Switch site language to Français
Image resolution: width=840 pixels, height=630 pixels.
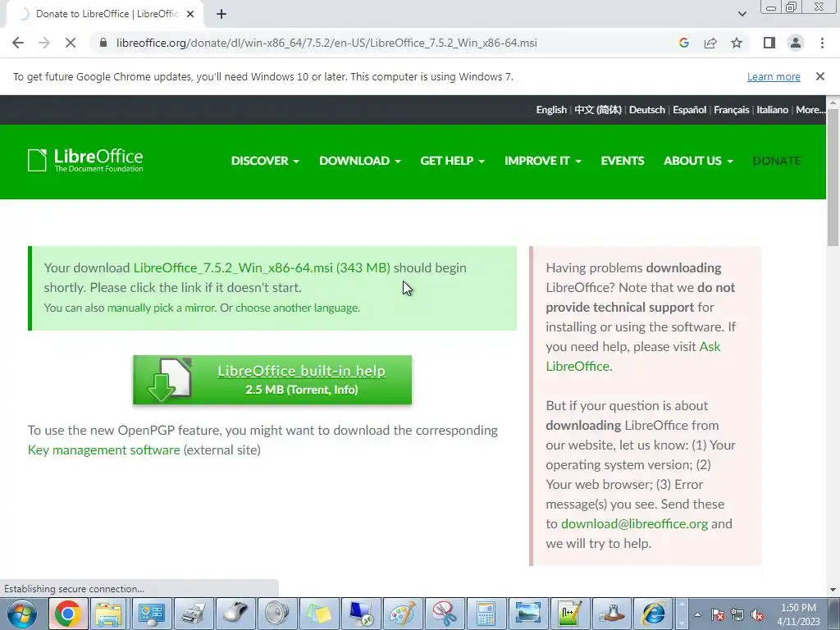(x=731, y=110)
